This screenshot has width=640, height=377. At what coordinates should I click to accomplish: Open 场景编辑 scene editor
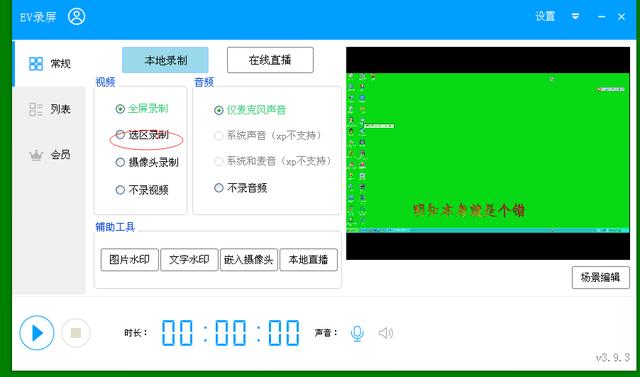[x=601, y=277]
